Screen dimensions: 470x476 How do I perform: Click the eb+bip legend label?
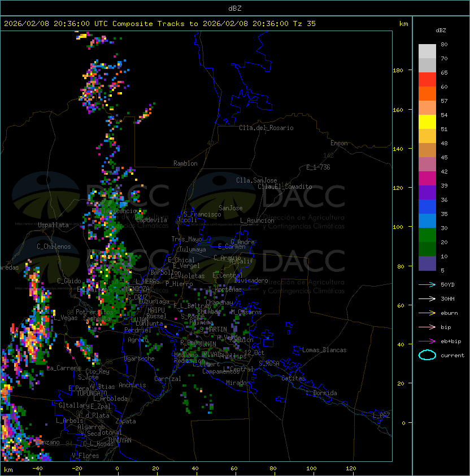coord(451,341)
